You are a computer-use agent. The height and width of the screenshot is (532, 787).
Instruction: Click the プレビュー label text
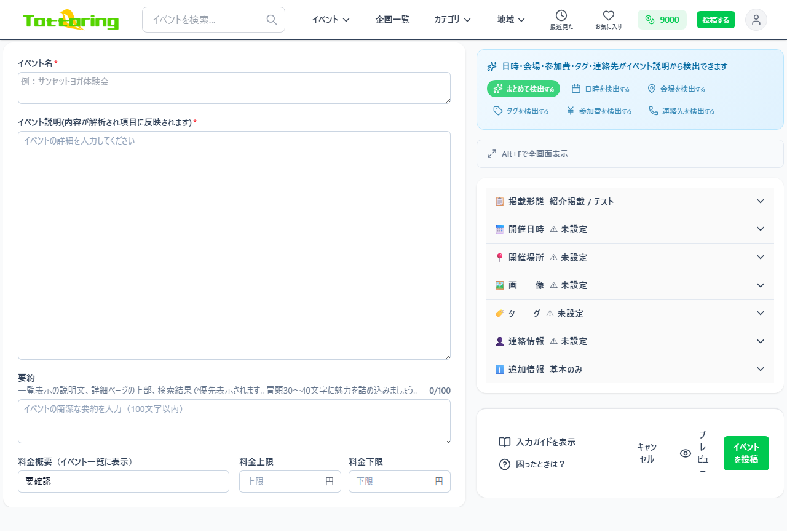703,453
